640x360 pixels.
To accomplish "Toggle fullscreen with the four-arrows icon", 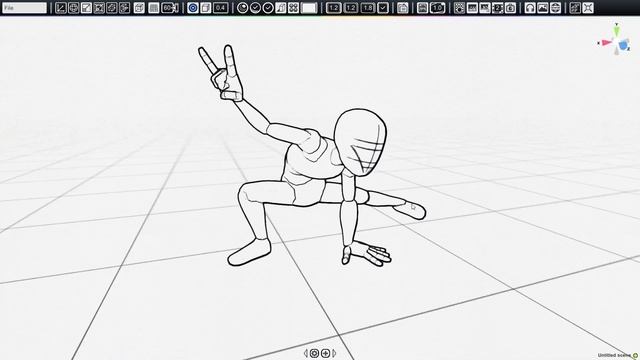I will click(x=588, y=8).
